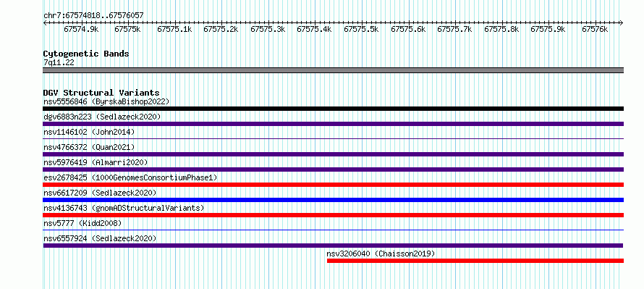The height and width of the screenshot is (289, 644).
Task: Open nsv5976419 (Almarri2020) variant label
Action: pyautogui.click(x=96, y=162)
